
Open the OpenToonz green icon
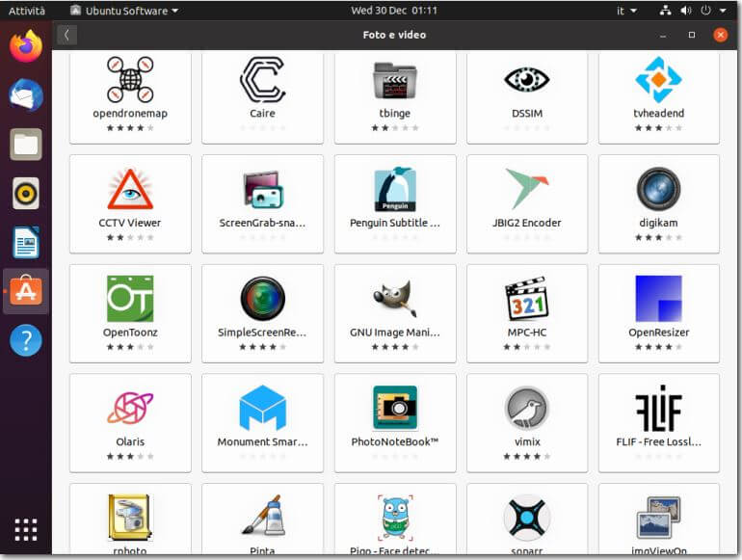coord(130,299)
